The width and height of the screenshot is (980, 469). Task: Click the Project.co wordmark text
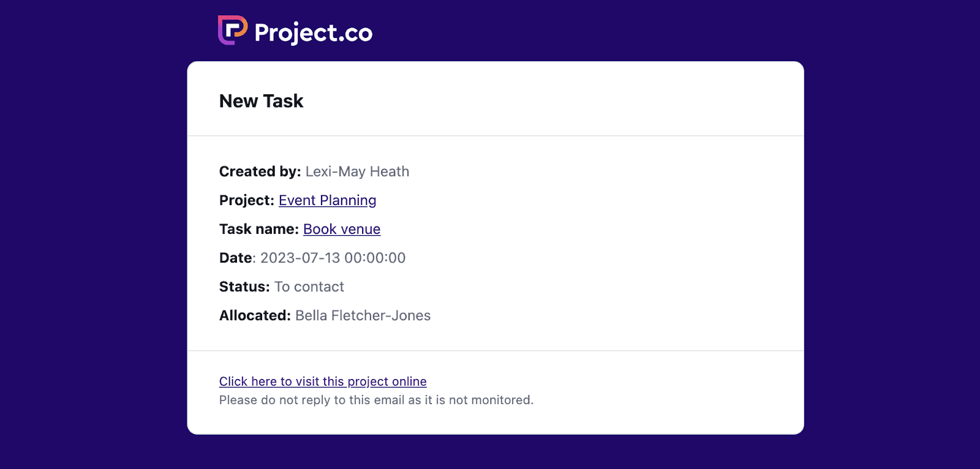click(x=313, y=33)
